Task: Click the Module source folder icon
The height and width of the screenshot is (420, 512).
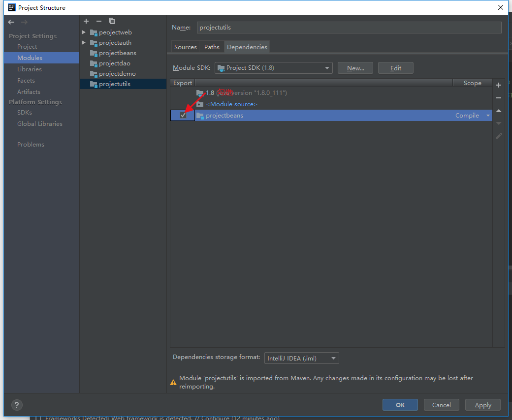Action: tap(200, 104)
